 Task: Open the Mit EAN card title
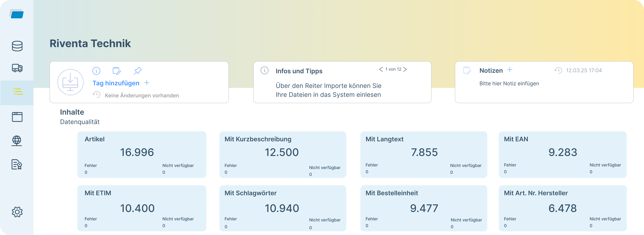click(516, 139)
